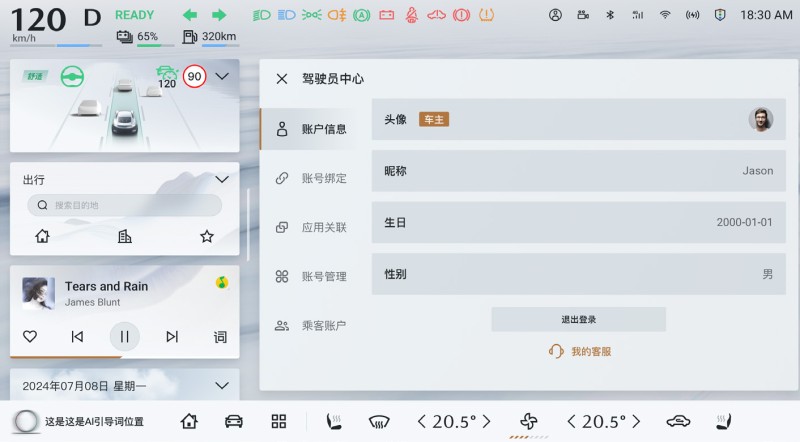Screen dimensions: 800x442
Task: Edit the 生日 2000-01-01 row
Action: (579, 223)
